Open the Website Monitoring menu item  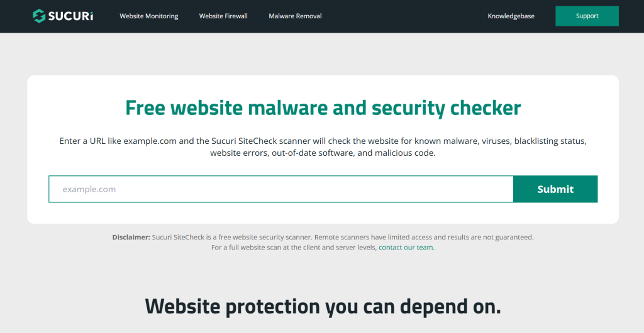point(148,16)
